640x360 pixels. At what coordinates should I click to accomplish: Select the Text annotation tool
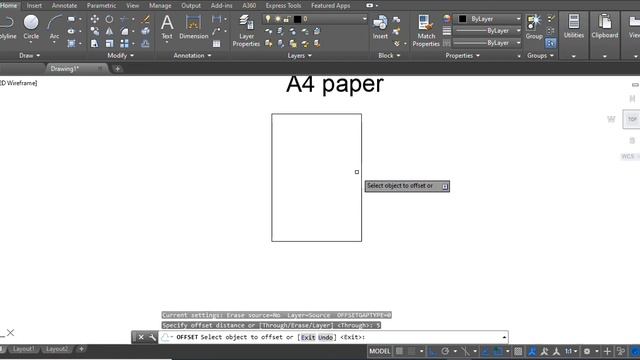pyautogui.click(x=167, y=27)
